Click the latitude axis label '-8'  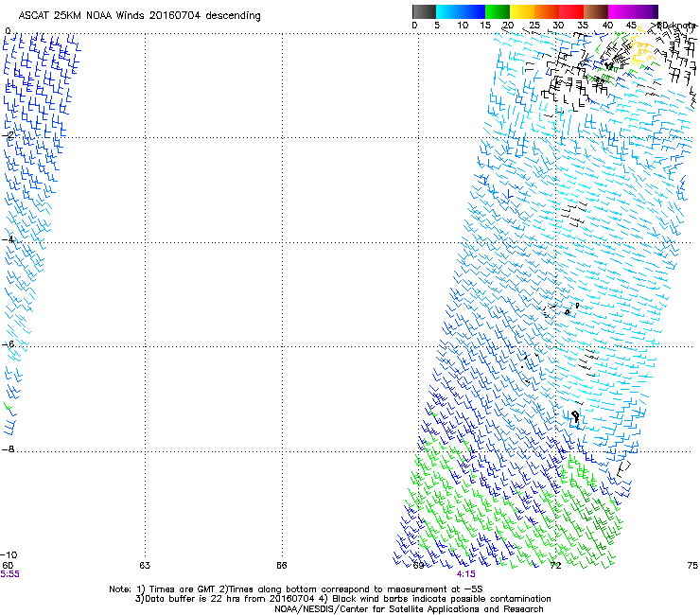click(8, 448)
